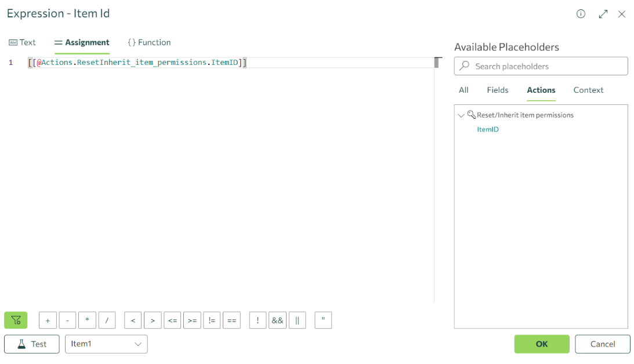Viewport: 634px width, 364px height.
Task: Select Reset/Inherit item permissions action
Action: [x=525, y=115]
